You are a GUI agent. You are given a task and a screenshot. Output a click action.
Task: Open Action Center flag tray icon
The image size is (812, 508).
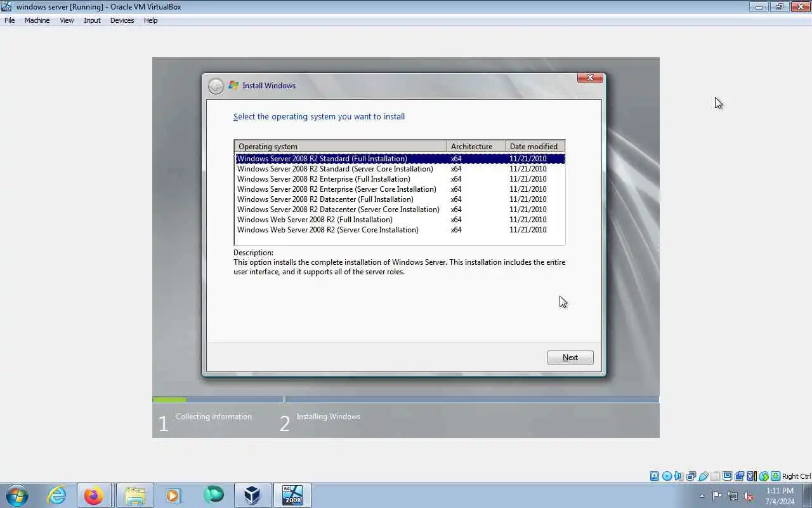[x=717, y=496]
